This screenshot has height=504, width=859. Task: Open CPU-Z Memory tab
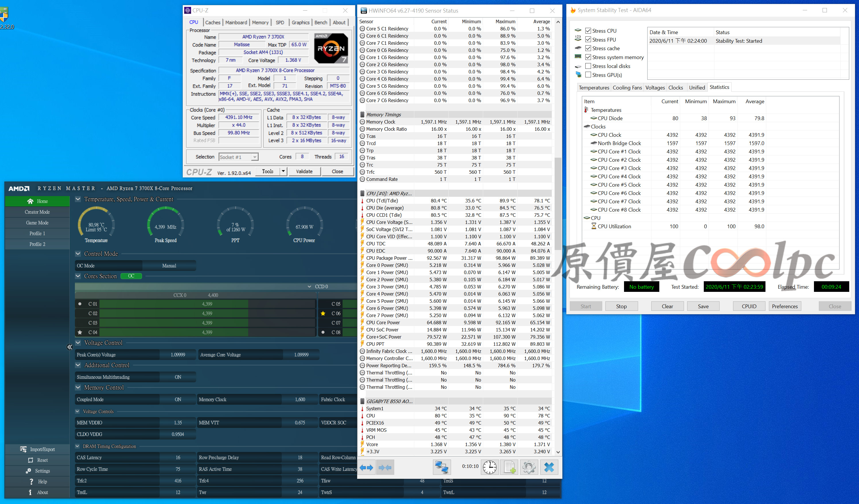click(x=260, y=22)
